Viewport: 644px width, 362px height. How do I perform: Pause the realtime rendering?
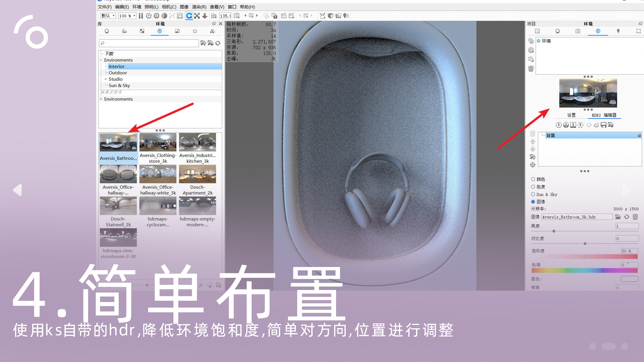click(x=141, y=16)
